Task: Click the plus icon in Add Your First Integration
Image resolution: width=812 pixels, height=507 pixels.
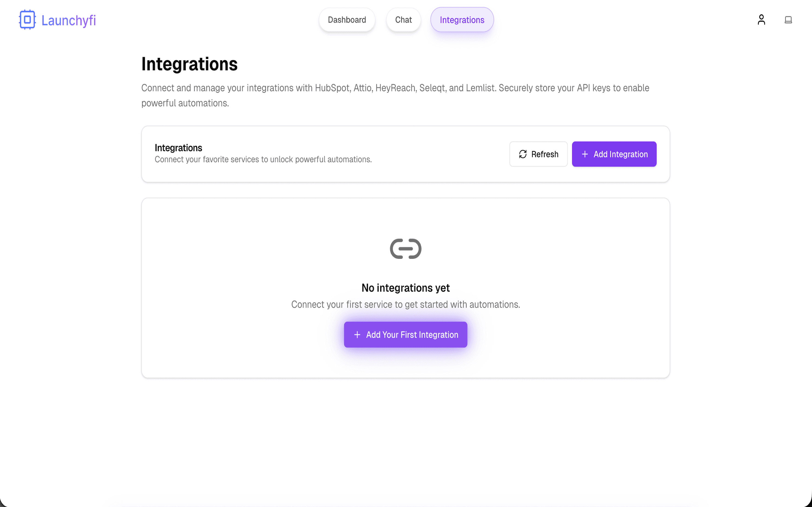Action: 357,335
